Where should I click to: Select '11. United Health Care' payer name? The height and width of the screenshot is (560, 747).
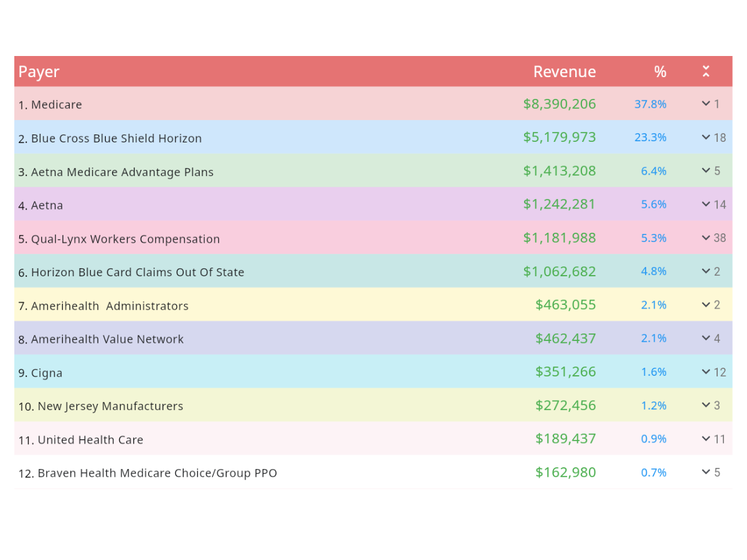click(x=81, y=440)
